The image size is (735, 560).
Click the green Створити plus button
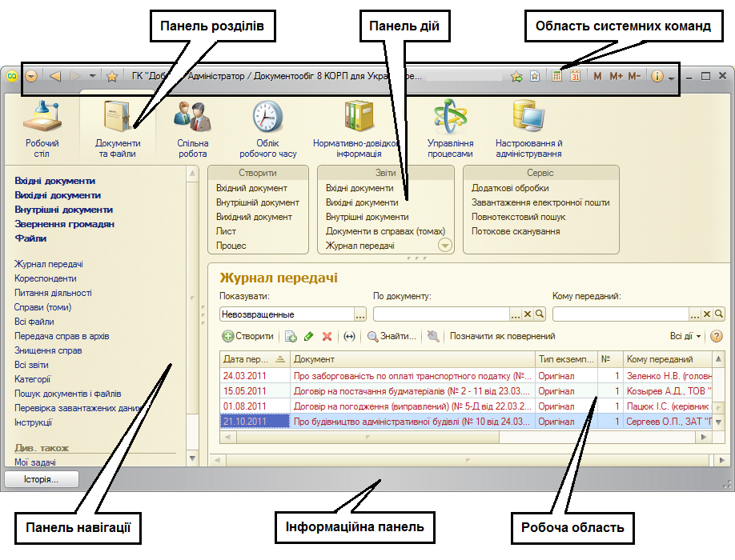(247, 336)
